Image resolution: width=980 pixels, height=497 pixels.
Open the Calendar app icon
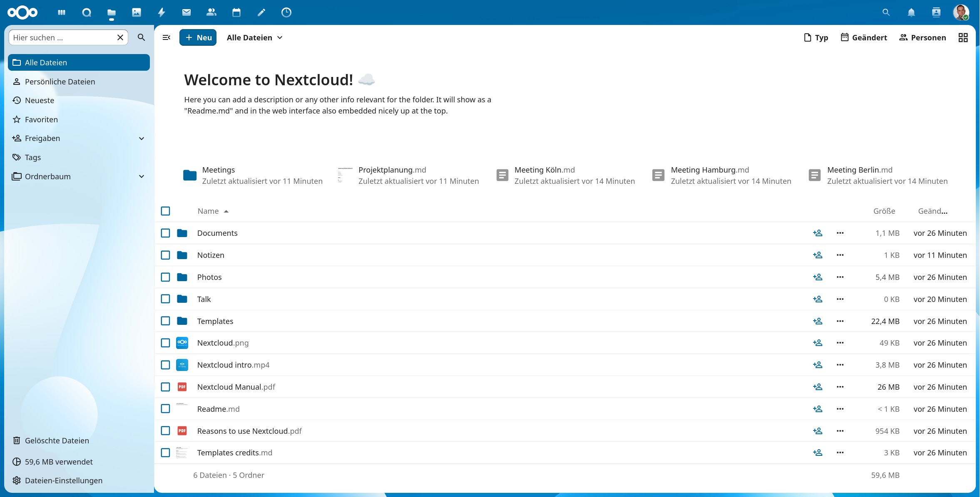236,12
